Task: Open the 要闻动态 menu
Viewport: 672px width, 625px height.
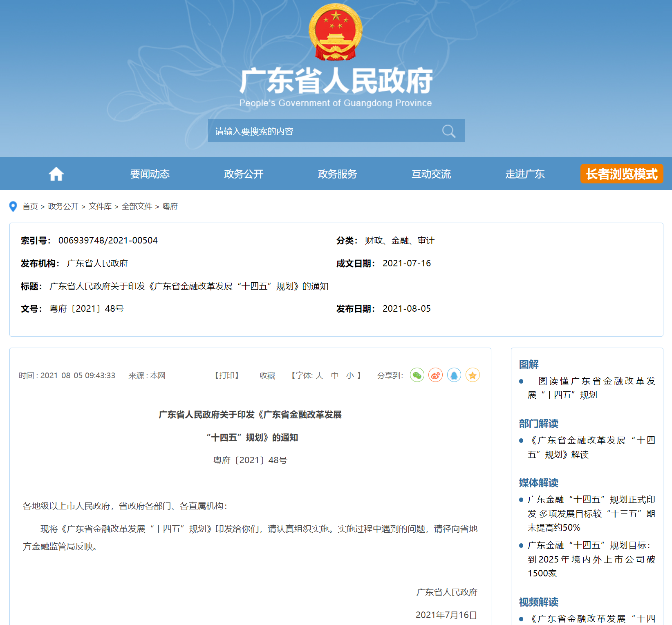Action: 150,174
